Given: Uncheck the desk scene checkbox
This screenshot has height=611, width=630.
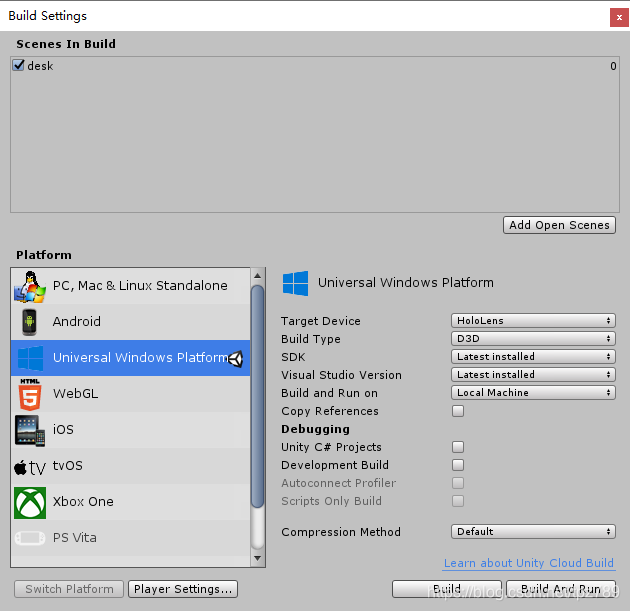Looking at the screenshot, I should pos(18,65).
